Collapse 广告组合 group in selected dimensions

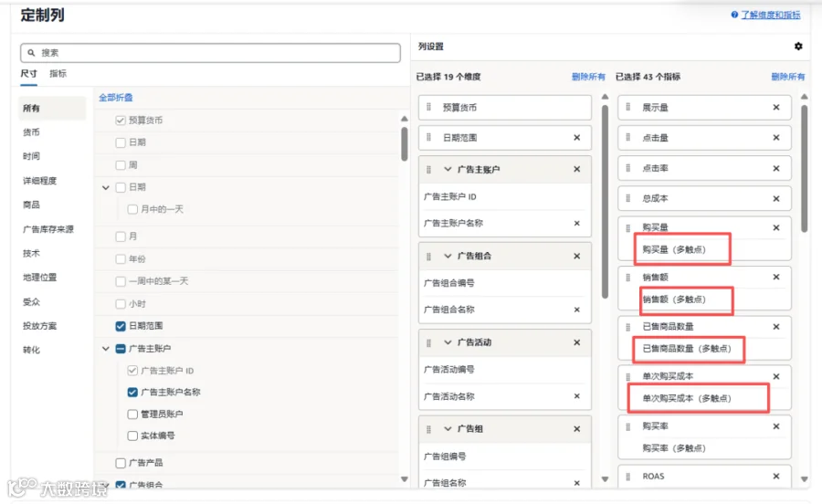(448, 257)
